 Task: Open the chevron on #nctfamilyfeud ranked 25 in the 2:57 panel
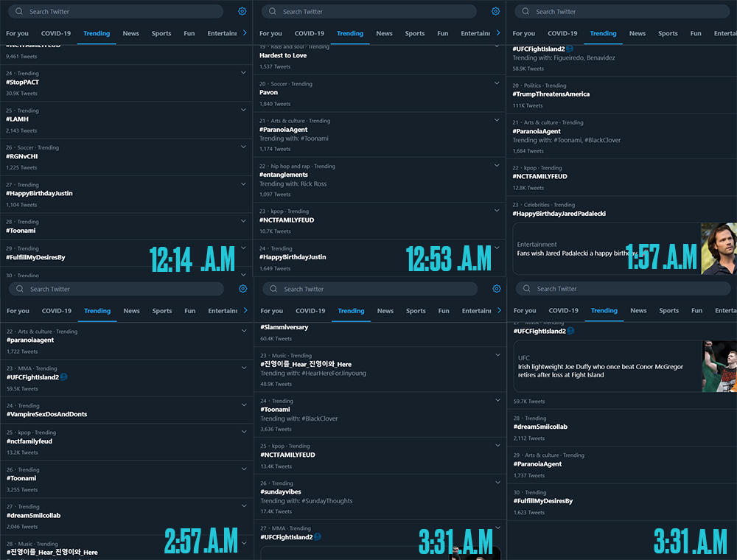244,432
